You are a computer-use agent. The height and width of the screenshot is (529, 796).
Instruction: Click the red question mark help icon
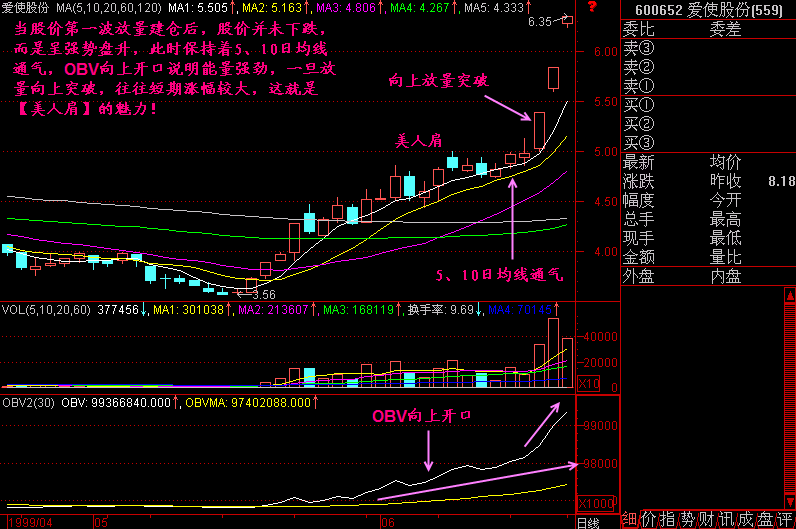pos(592,8)
